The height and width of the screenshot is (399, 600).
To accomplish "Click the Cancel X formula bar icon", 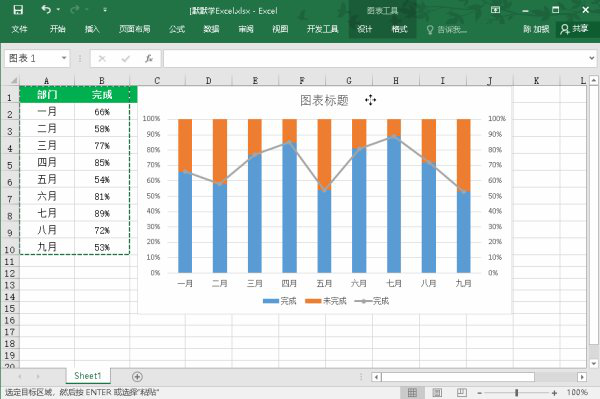I will coord(102,59).
